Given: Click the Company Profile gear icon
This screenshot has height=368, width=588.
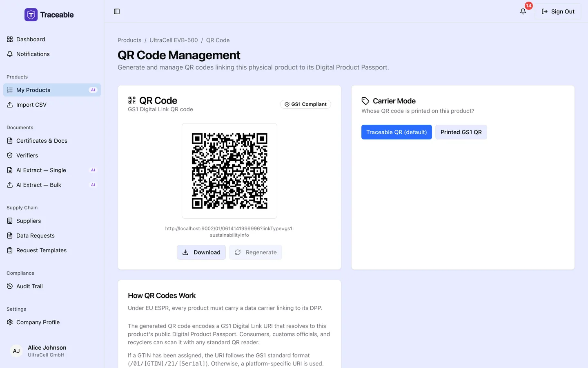Looking at the screenshot, I should 10,322.
